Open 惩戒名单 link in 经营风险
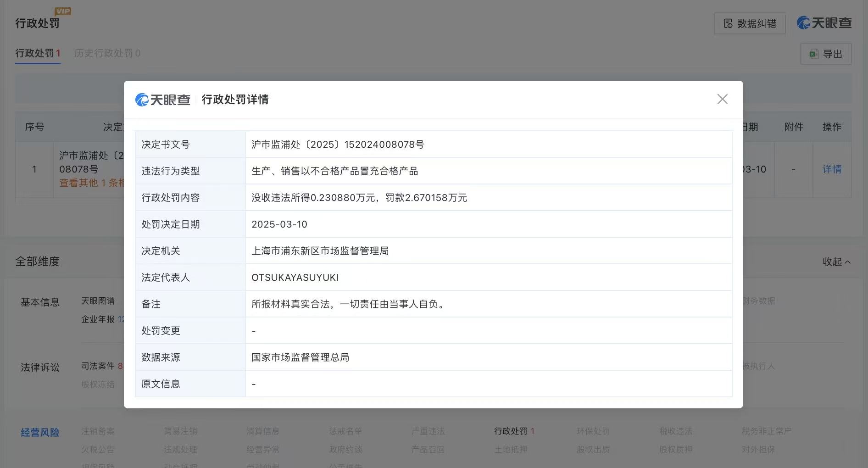The image size is (868, 468). (345, 431)
